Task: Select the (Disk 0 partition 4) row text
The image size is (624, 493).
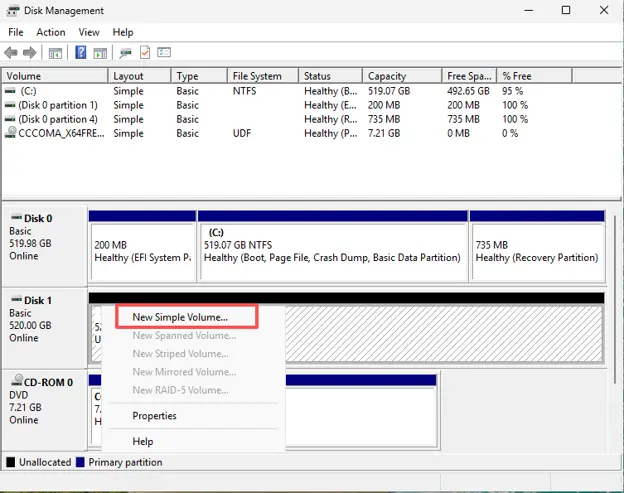Action: [x=58, y=119]
